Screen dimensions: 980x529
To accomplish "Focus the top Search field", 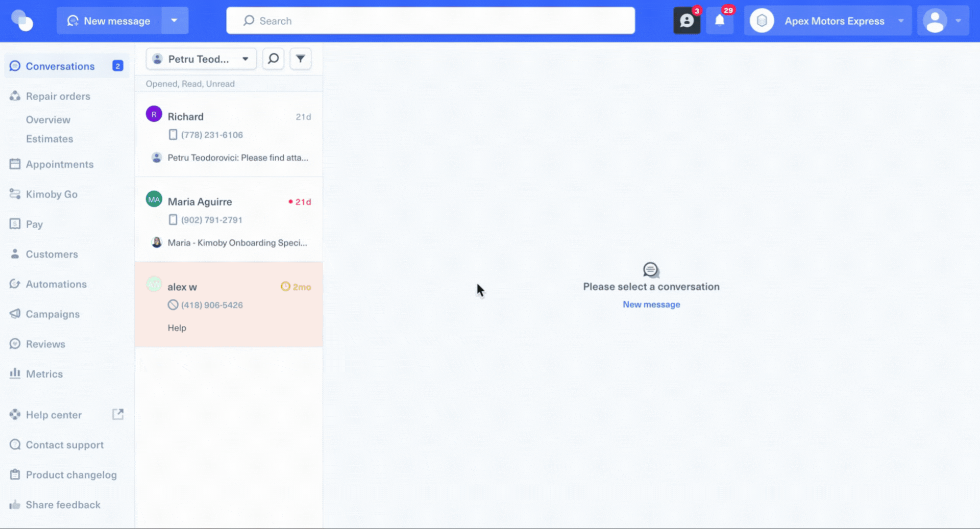I will point(430,21).
